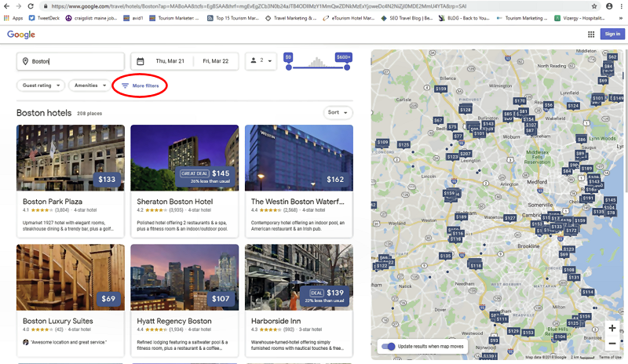Select the Thu, Mar 21 check-in date
This screenshot has width=628, height=364.
pos(170,61)
